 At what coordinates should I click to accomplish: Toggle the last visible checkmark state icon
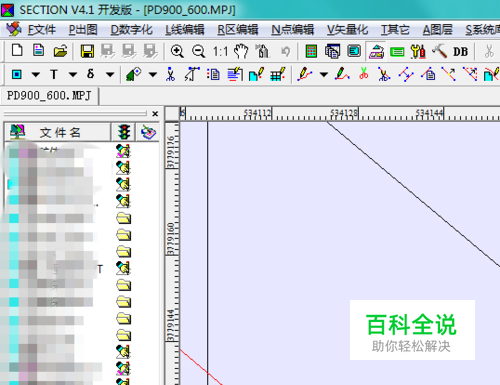click(x=123, y=369)
